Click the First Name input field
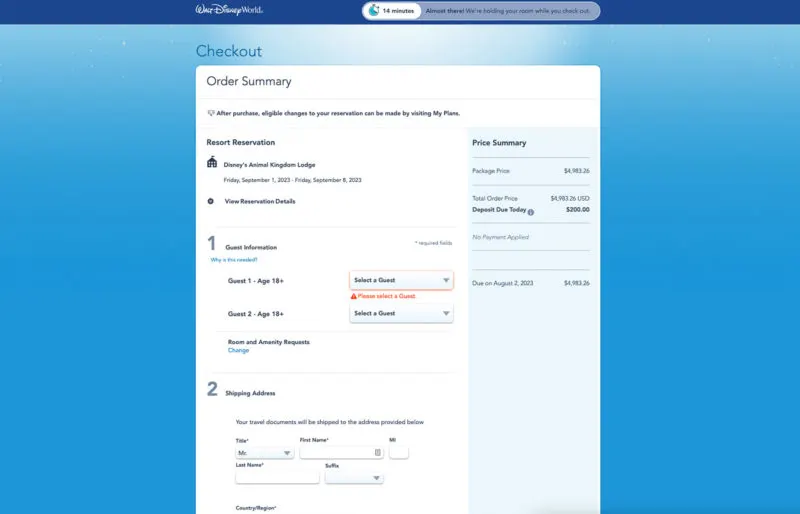 341,452
